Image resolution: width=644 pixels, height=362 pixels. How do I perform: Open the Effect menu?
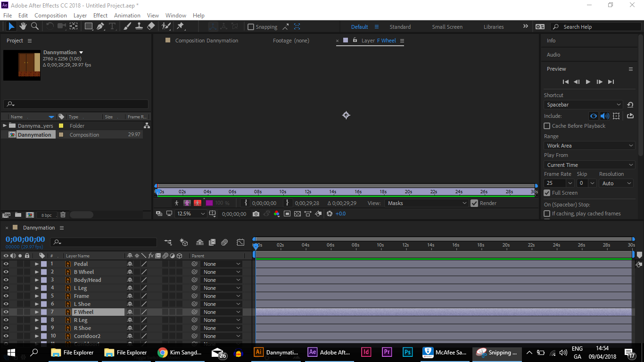(100, 15)
